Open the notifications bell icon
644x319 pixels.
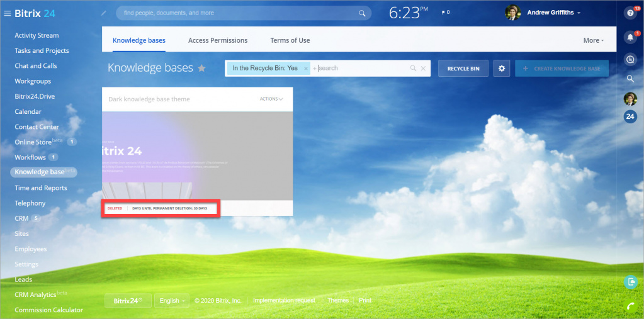[x=630, y=37]
